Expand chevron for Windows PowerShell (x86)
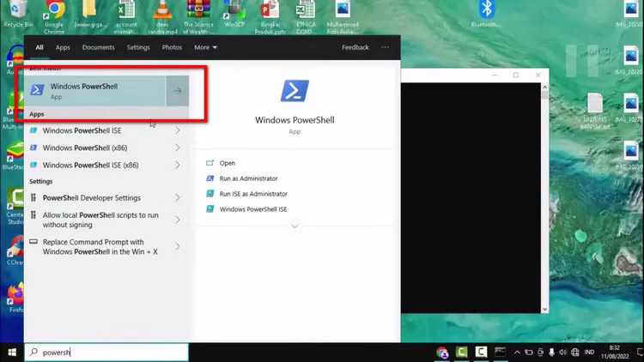Viewport: 644px width, 362px height. (x=178, y=148)
